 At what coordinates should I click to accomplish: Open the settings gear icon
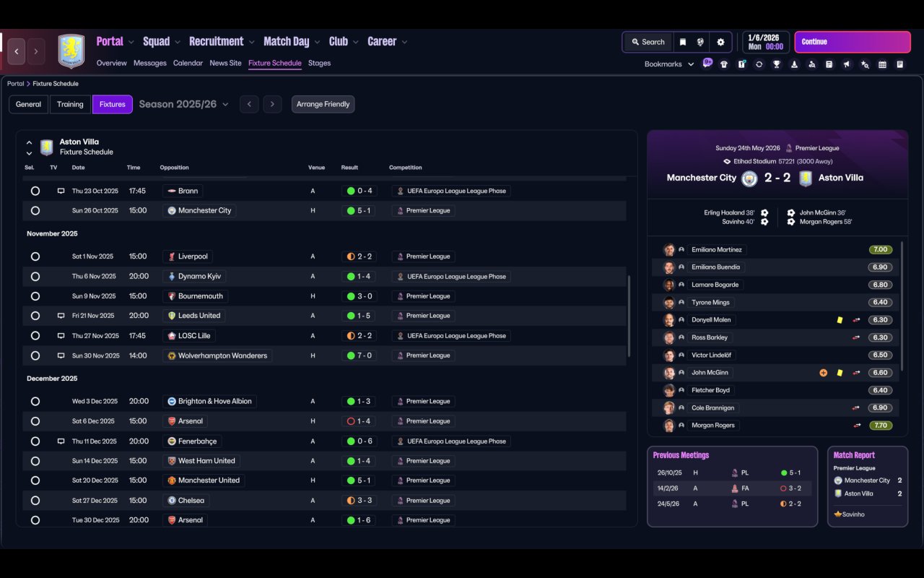720,42
